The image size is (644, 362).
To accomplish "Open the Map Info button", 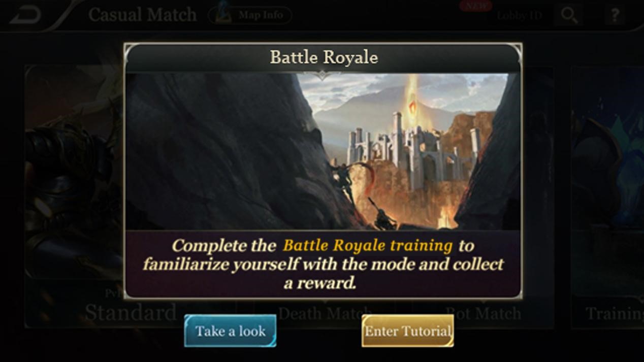I will (x=250, y=15).
